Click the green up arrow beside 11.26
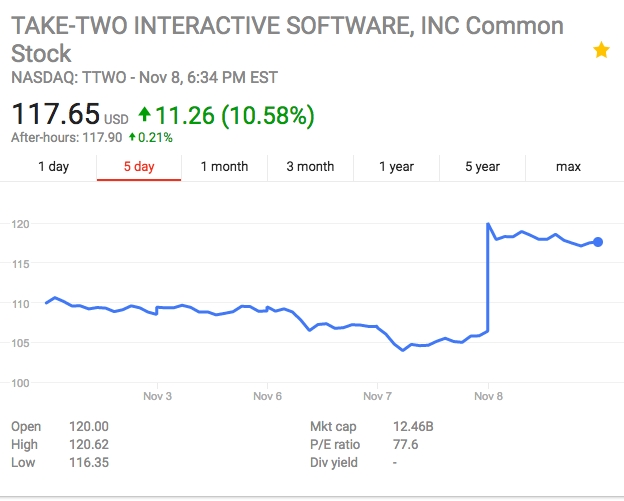The width and height of the screenshot is (624, 501). 144,116
